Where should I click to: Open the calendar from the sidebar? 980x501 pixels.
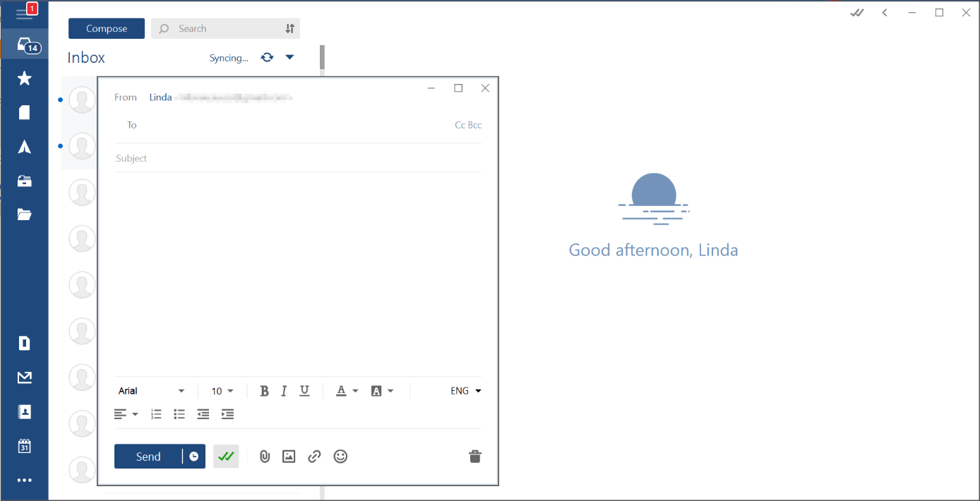coord(25,446)
